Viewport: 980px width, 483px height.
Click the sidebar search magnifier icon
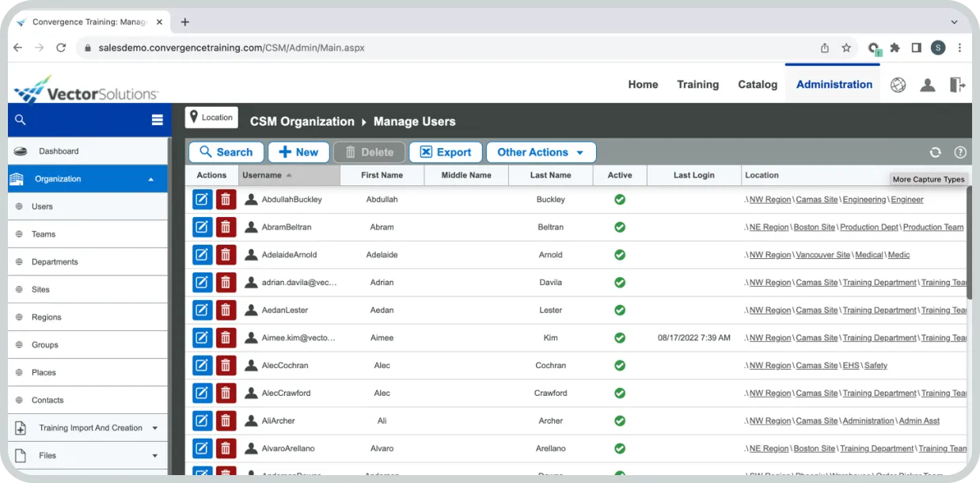[21, 120]
